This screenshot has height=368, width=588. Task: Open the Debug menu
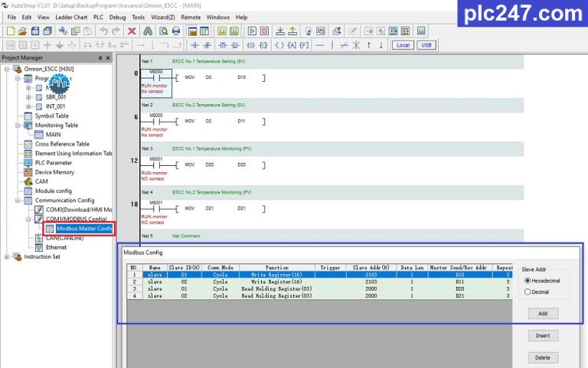point(117,18)
